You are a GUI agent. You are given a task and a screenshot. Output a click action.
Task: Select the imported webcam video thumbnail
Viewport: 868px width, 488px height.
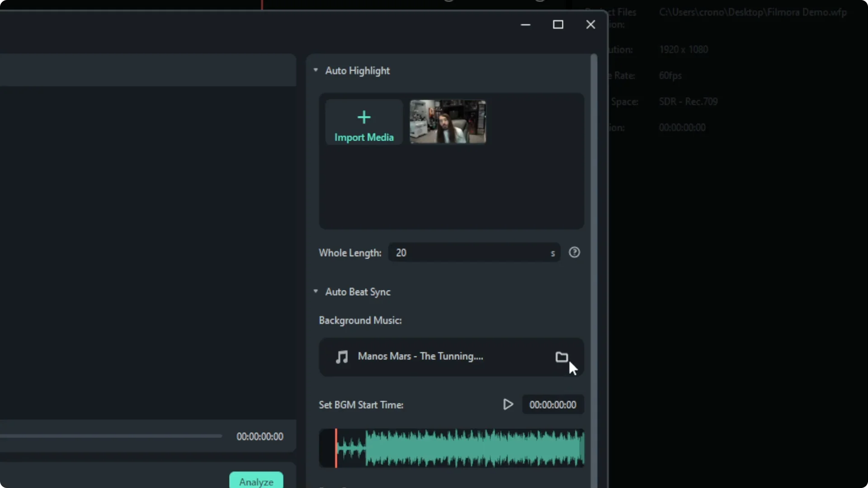click(x=448, y=122)
